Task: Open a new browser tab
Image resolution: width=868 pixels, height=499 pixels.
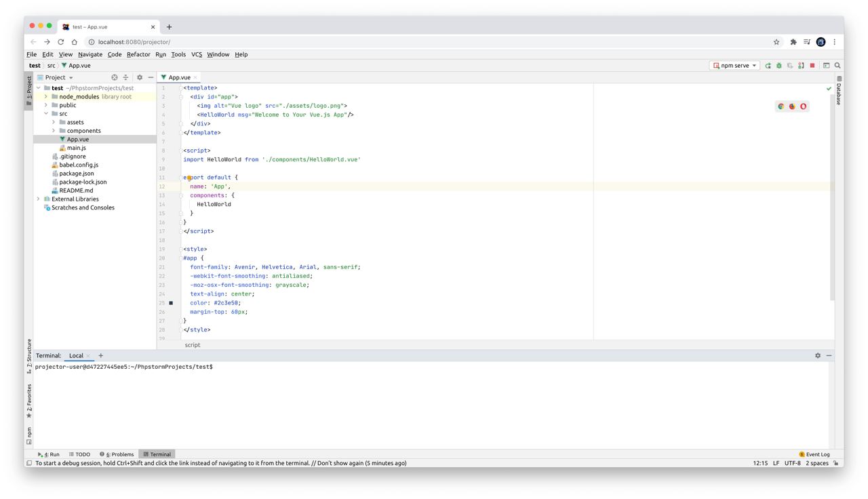Action: (169, 27)
